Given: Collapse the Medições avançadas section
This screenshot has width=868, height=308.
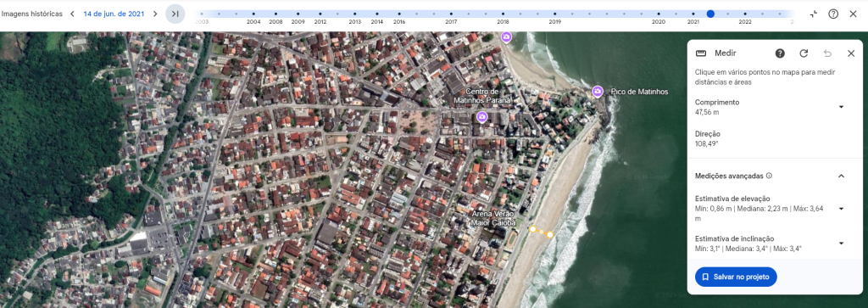Looking at the screenshot, I should pyautogui.click(x=842, y=176).
